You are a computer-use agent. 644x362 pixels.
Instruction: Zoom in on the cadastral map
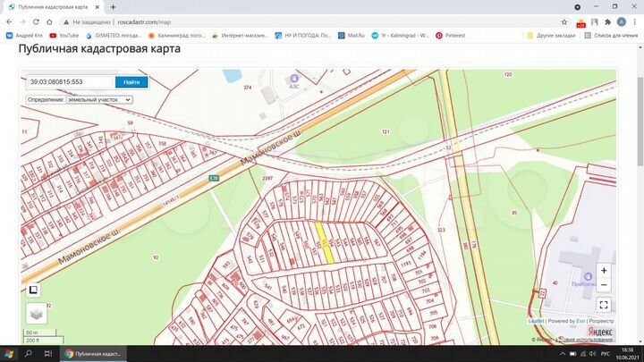(x=604, y=269)
